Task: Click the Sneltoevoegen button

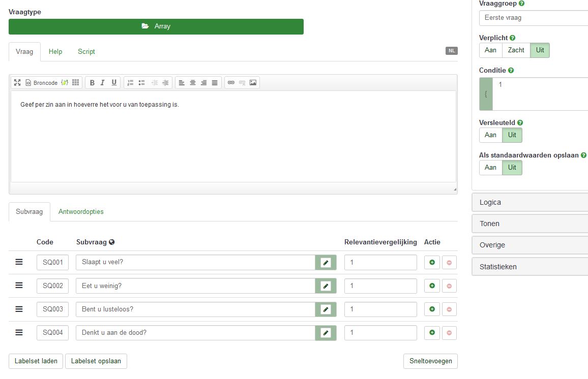Action: tap(430, 361)
